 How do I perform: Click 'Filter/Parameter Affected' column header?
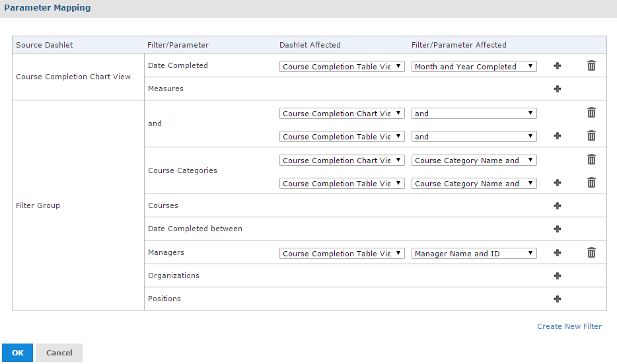point(459,45)
